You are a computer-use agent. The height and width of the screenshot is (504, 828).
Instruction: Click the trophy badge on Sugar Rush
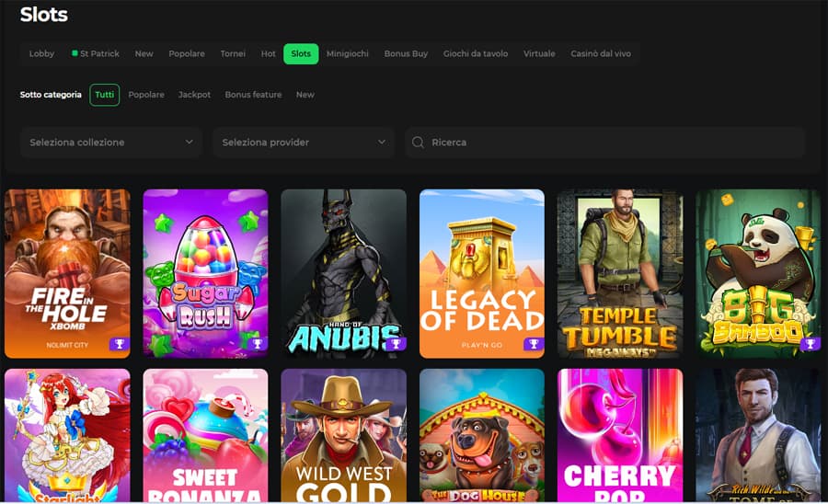pyautogui.click(x=258, y=345)
